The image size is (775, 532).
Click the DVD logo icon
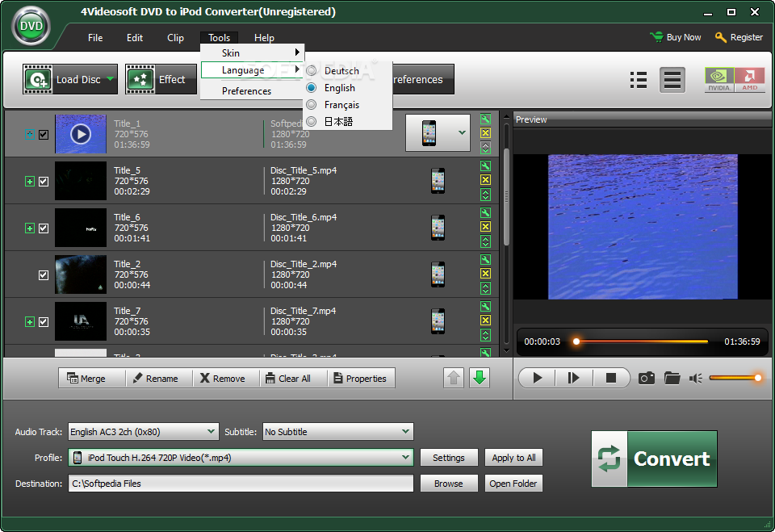[x=31, y=26]
